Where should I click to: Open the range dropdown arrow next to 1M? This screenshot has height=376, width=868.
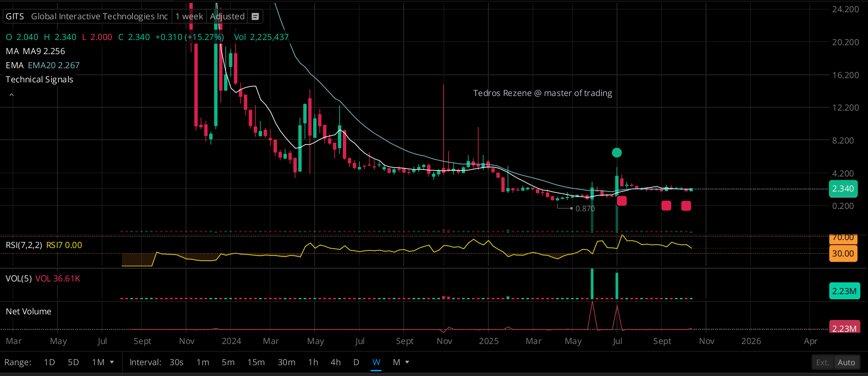point(112,362)
